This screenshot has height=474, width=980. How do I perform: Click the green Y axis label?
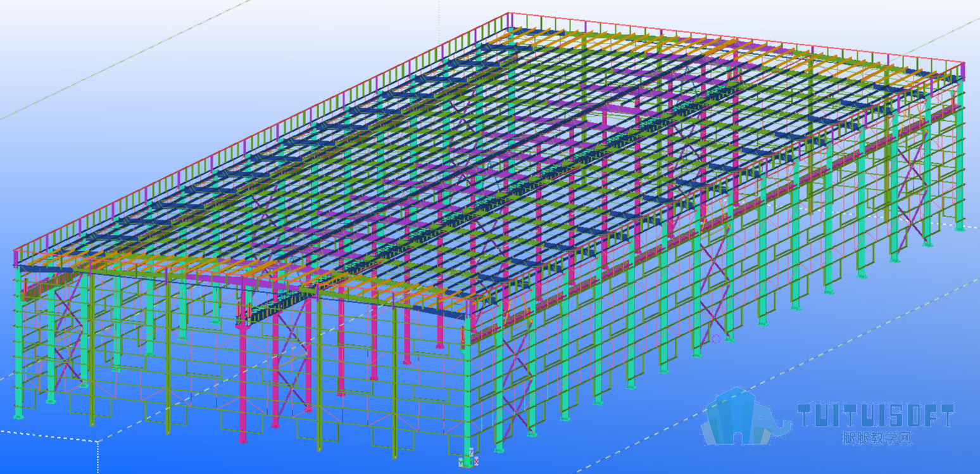460,462
